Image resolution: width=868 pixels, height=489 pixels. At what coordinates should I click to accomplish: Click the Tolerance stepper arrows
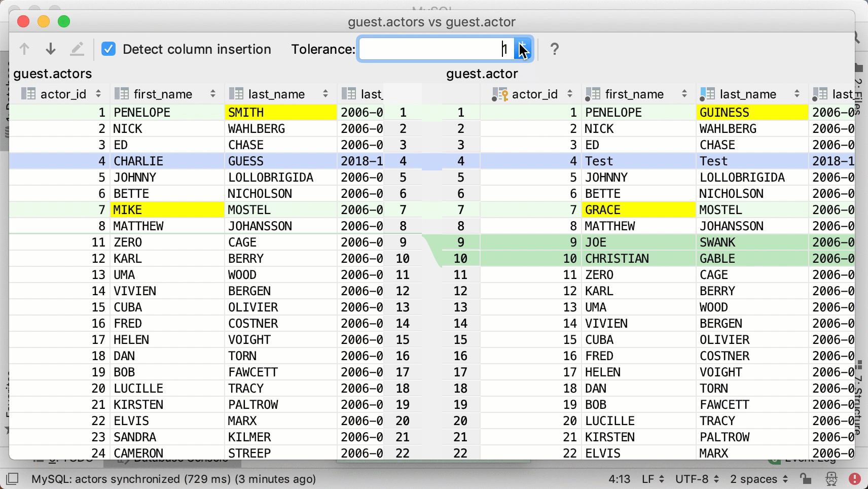[x=523, y=49]
